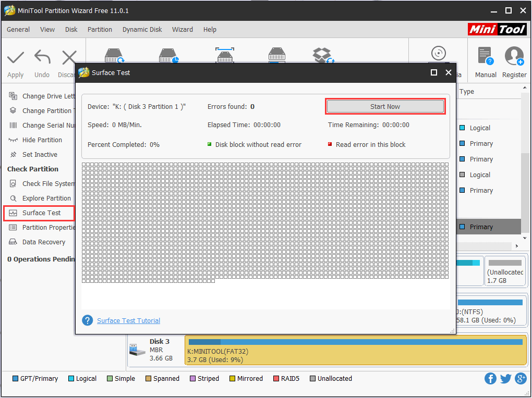
Task: Click the blue question mark help icon
Action: click(x=87, y=320)
